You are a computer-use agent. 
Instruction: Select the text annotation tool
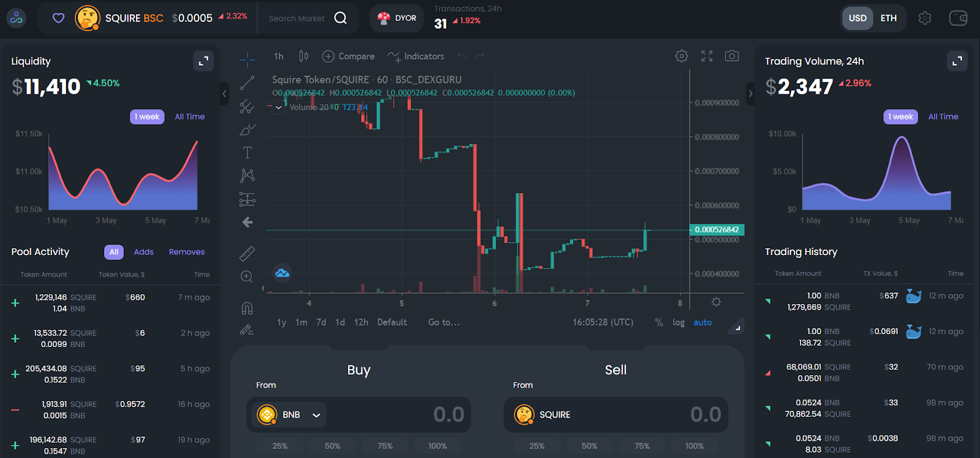(247, 153)
